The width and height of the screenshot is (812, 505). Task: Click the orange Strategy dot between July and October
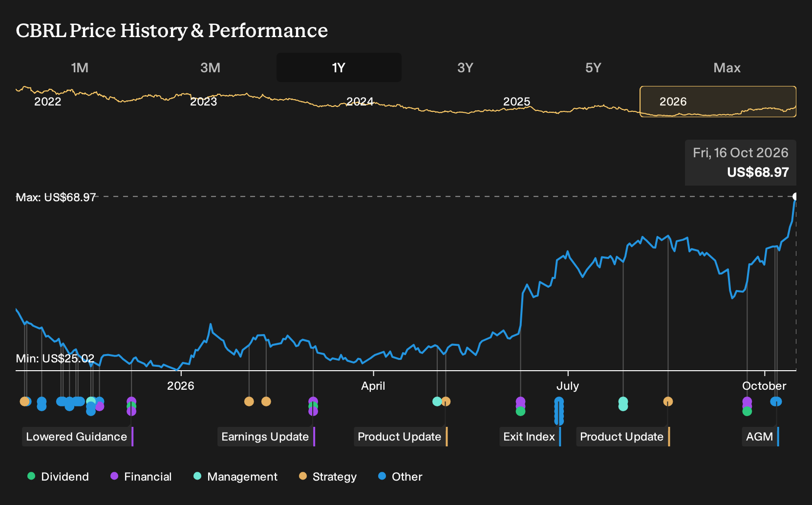tap(668, 401)
